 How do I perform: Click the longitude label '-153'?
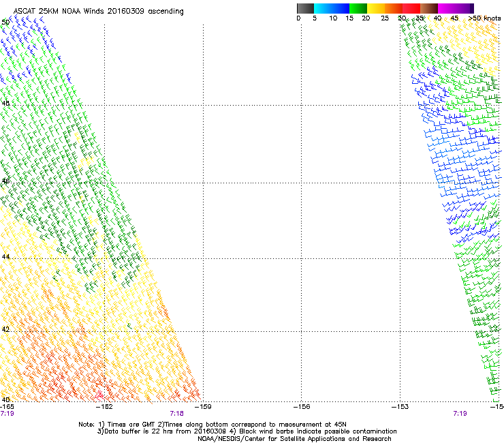[400, 407]
